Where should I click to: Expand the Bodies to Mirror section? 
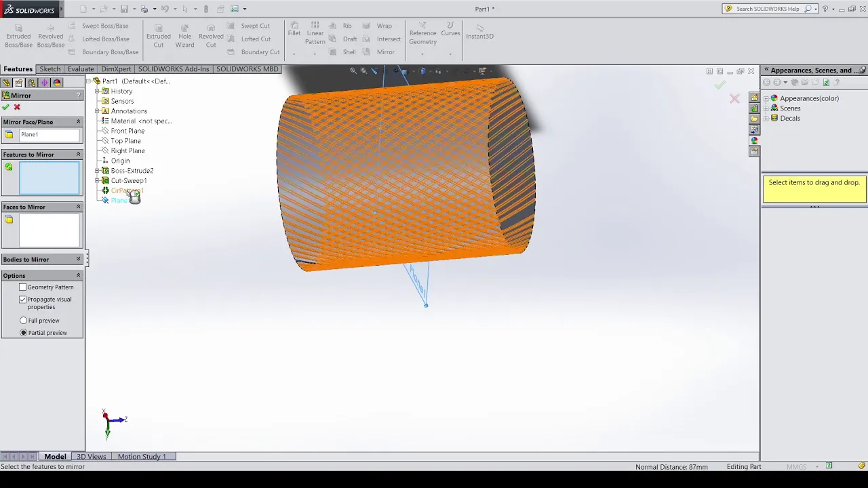(x=78, y=259)
